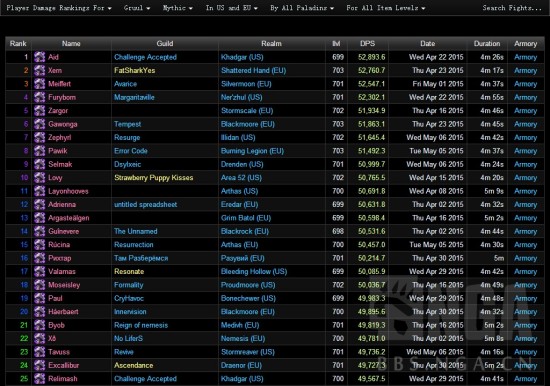The width and height of the screenshot is (550, 386).
Task: Click the class icon next to Valamas
Action: click(40, 271)
